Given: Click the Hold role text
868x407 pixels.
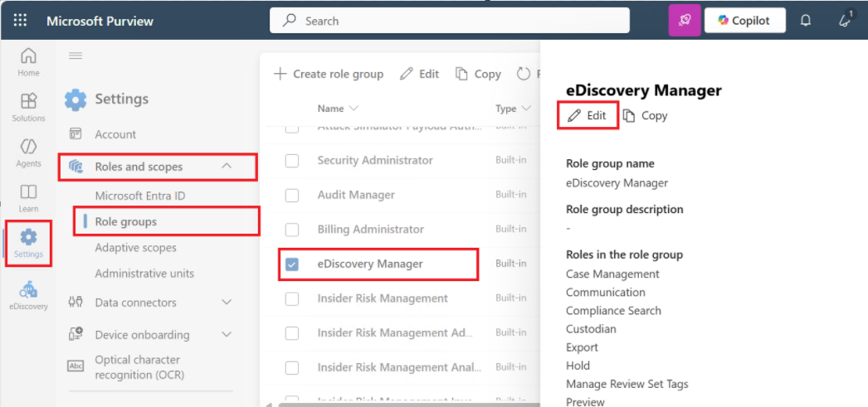Looking at the screenshot, I should coord(578,366).
